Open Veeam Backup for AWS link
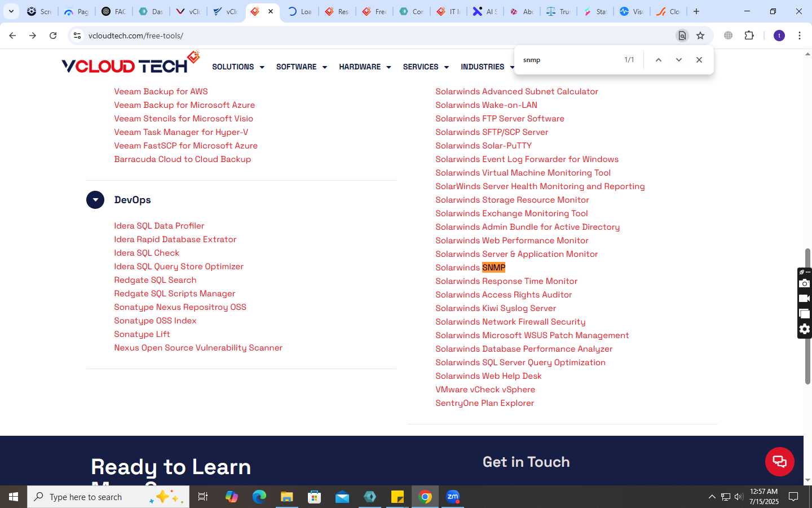812x508 pixels. pos(161,91)
